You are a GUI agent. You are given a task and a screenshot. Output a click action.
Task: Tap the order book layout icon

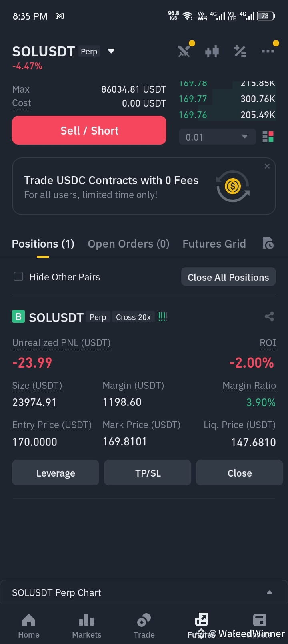click(268, 137)
